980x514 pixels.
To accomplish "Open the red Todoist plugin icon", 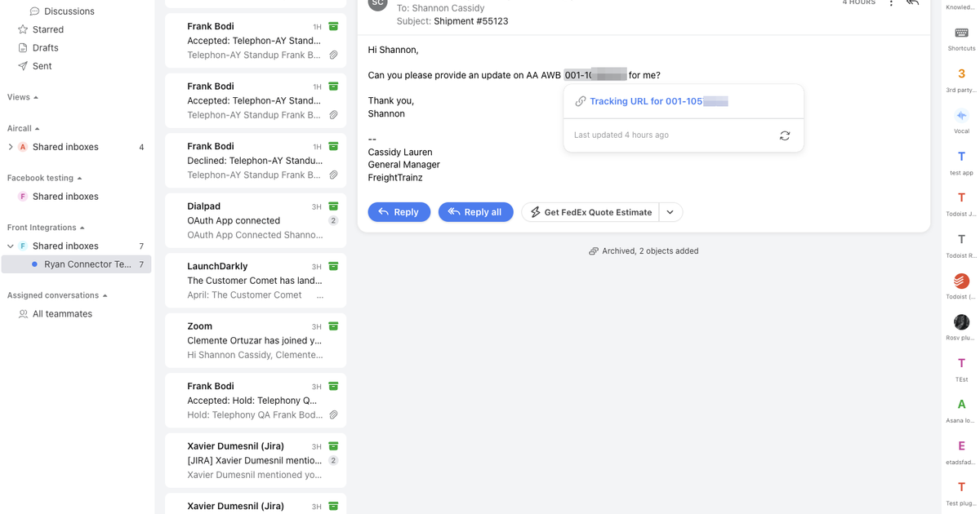I will 961,281.
